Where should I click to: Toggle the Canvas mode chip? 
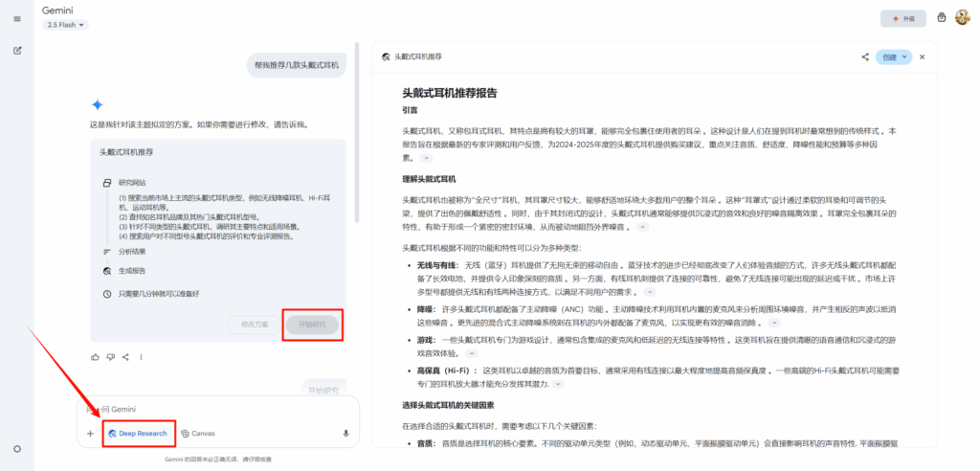[197, 434]
